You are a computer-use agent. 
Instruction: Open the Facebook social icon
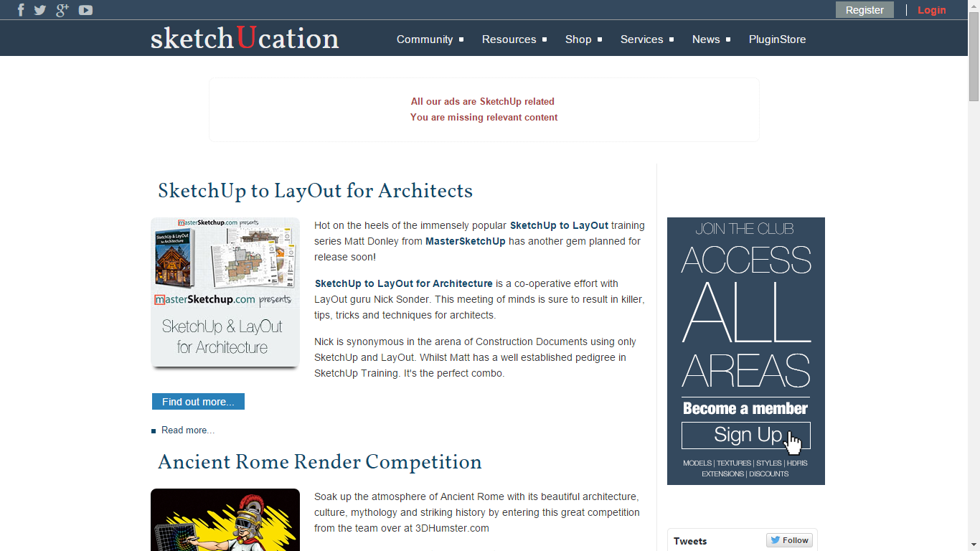[19, 10]
